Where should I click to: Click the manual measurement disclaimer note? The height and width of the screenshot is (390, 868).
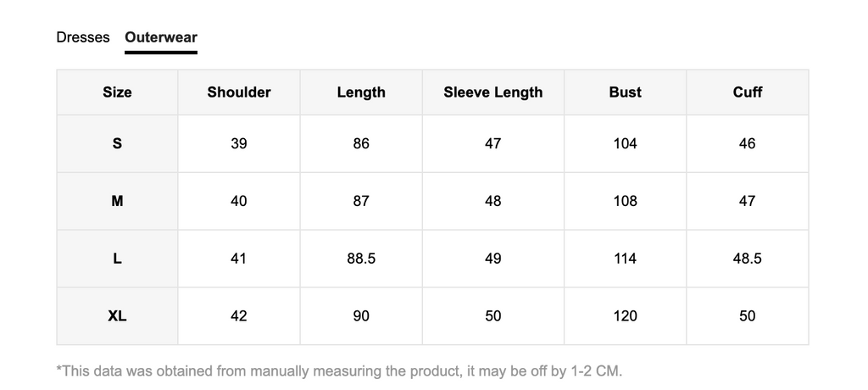click(x=339, y=370)
